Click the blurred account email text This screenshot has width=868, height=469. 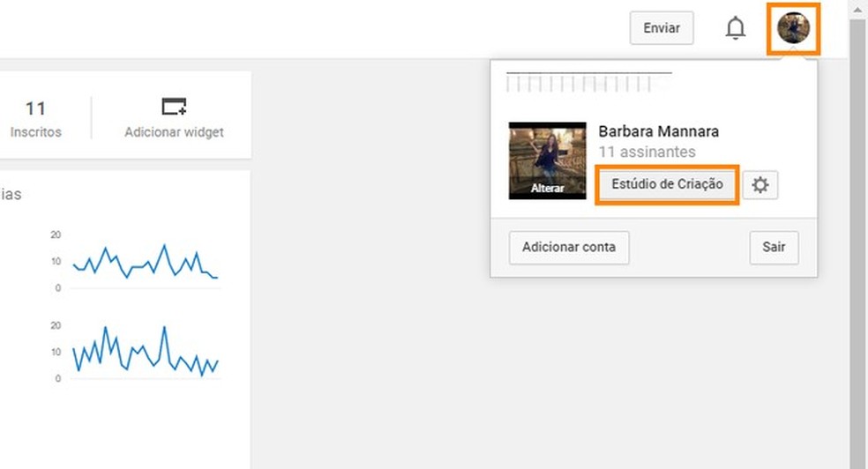point(588,82)
